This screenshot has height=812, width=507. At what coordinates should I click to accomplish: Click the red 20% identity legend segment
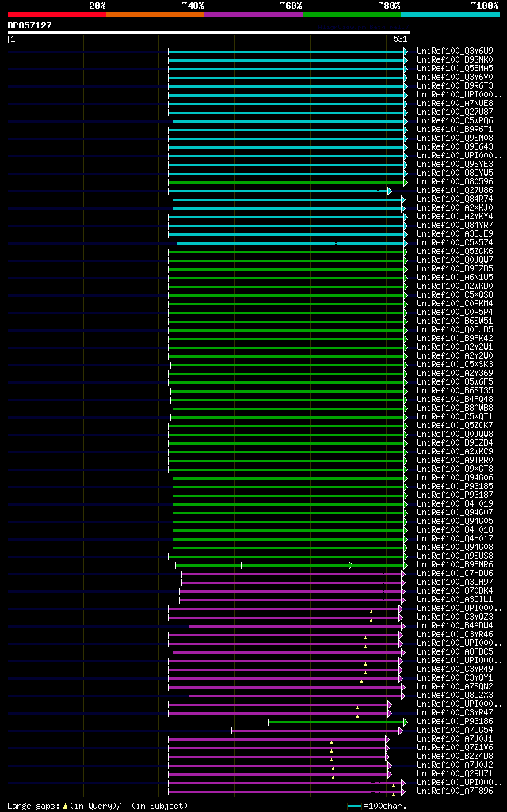57,14
